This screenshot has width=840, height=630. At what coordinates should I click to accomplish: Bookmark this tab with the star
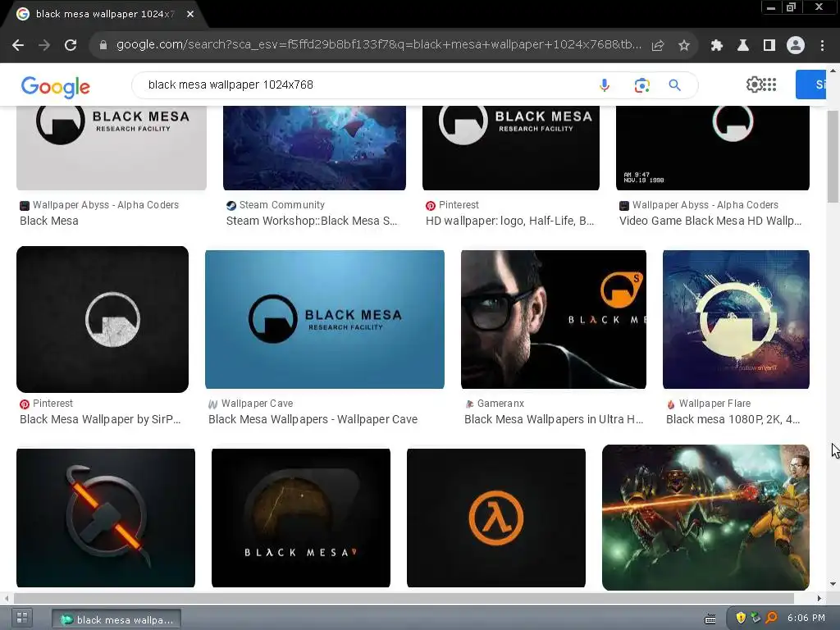point(684,46)
